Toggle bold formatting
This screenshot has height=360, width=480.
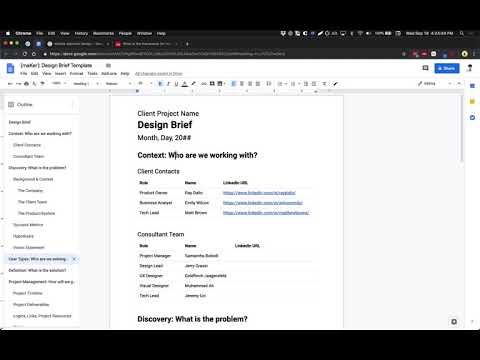tap(160, 84)
